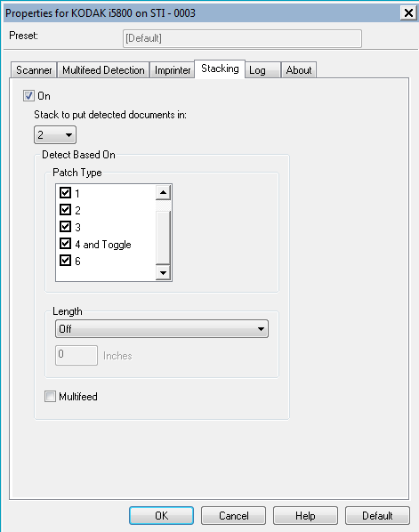Enable the Multifeed checkbox
The image size is (419, 532).
(50, 396)
